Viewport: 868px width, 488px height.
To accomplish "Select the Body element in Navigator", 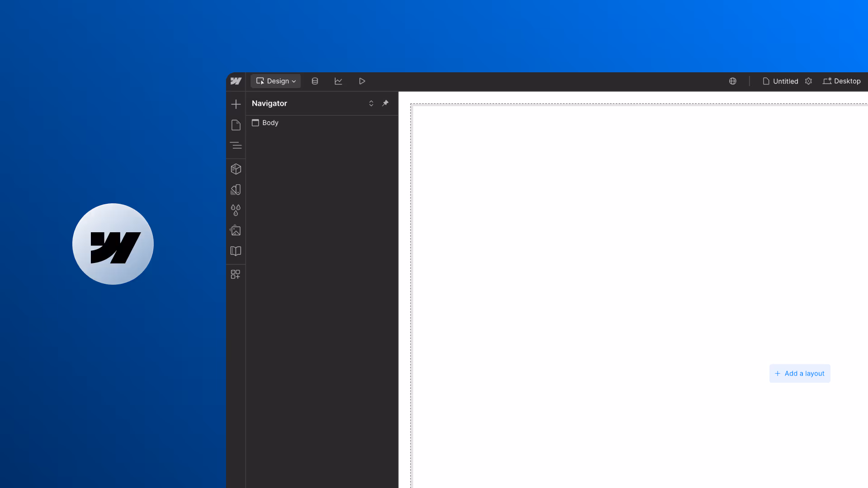I will tap(270, 123).
